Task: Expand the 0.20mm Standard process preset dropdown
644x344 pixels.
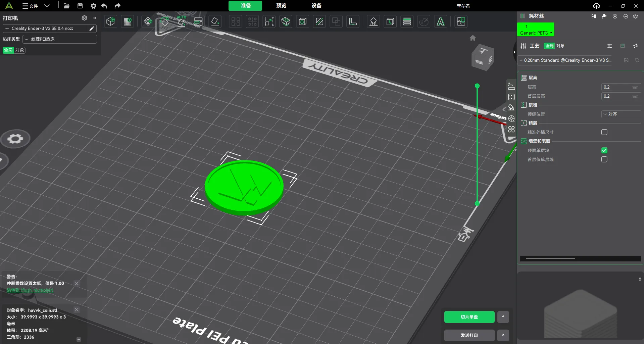Action: point(565,60)
